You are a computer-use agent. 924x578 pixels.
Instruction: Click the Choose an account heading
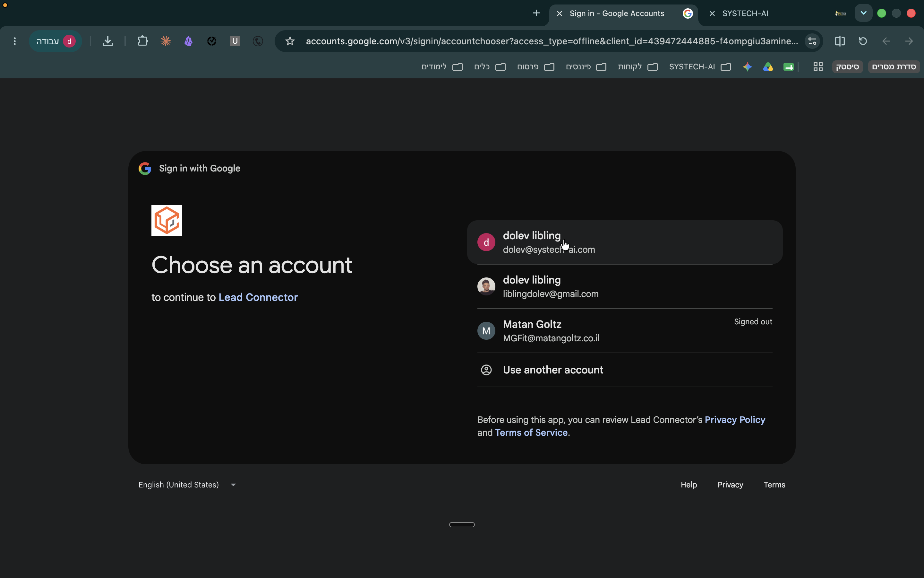pyautogui.click(x=252, y=265)
